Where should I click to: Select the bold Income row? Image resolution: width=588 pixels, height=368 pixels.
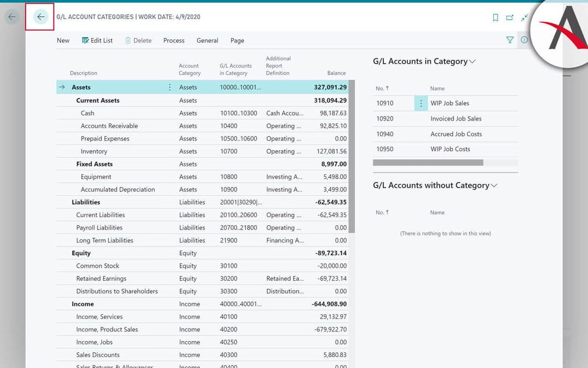pyautogui.click(x=202, y=304)
